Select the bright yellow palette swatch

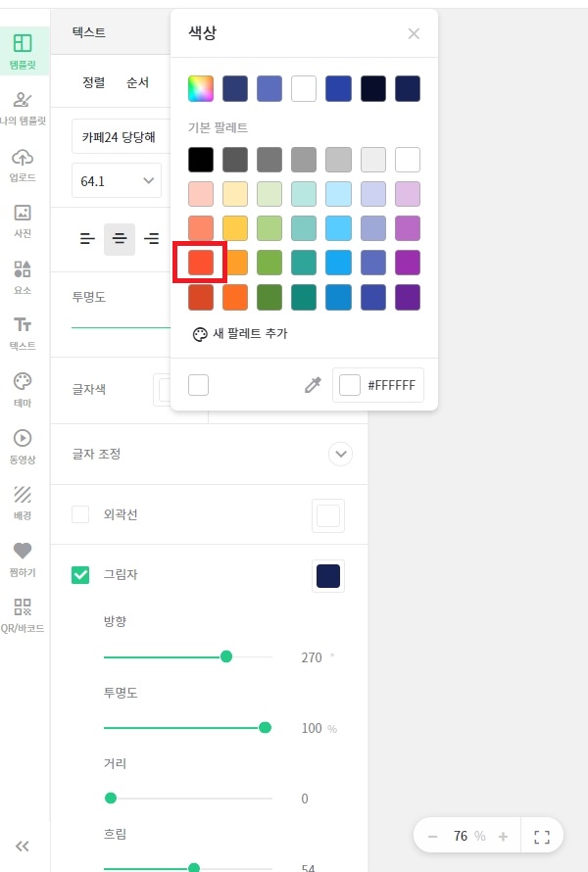(x=235, y=228)
